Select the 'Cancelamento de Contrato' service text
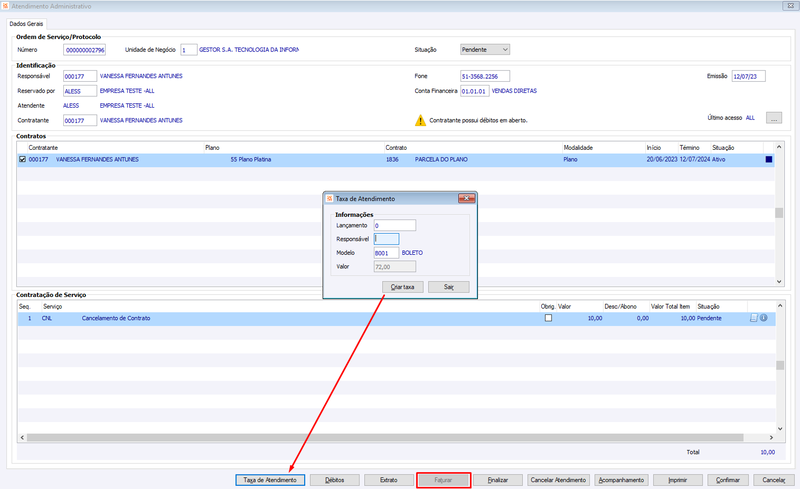This screenshot has width=800, height=489. pyautogui.click(x=116, y=318)
